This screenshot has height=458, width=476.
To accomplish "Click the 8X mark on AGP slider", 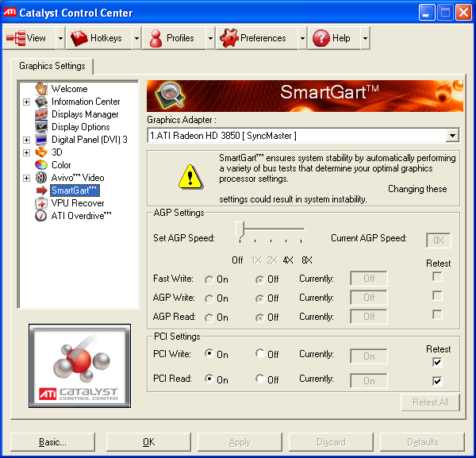I will click(x=307, y=260).
